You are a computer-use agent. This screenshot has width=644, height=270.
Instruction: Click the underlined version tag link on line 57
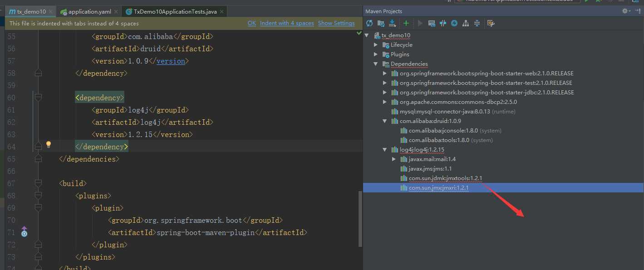171,61
